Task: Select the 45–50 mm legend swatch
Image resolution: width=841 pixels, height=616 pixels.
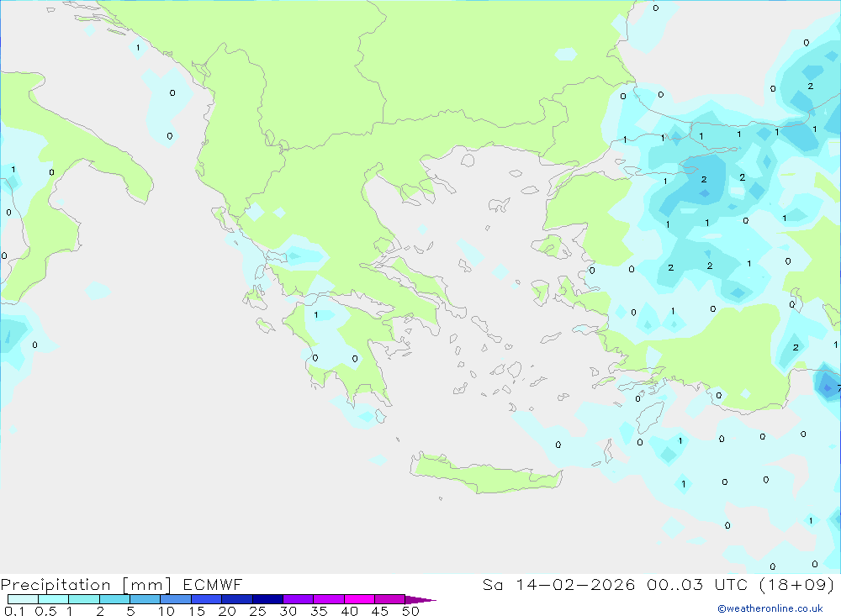Action: click(x=389, y=599)
